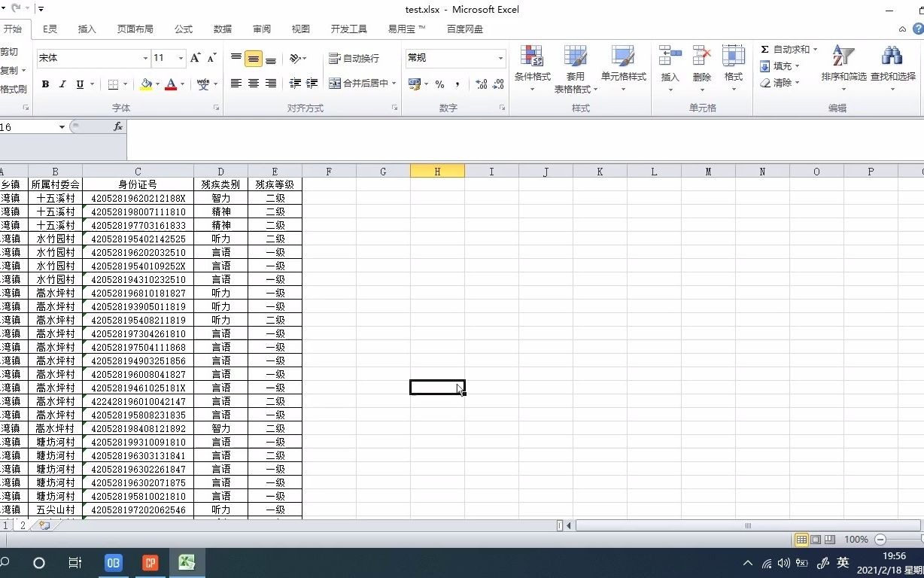This screenshot has height=578, width=924.
Task: Click the text orientation icon
Action: coord(296,58)
